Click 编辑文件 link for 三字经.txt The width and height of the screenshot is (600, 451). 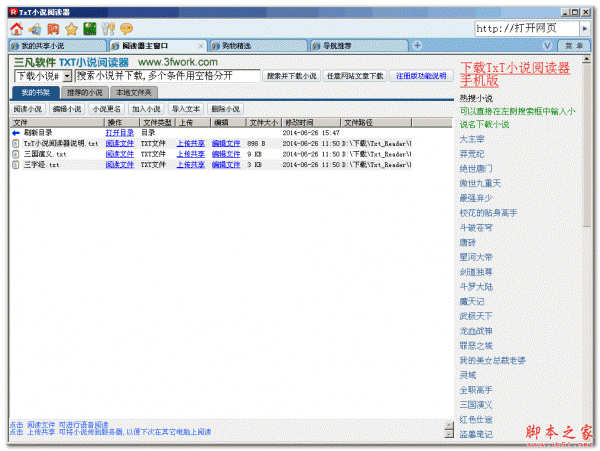(x=226, y=165)
